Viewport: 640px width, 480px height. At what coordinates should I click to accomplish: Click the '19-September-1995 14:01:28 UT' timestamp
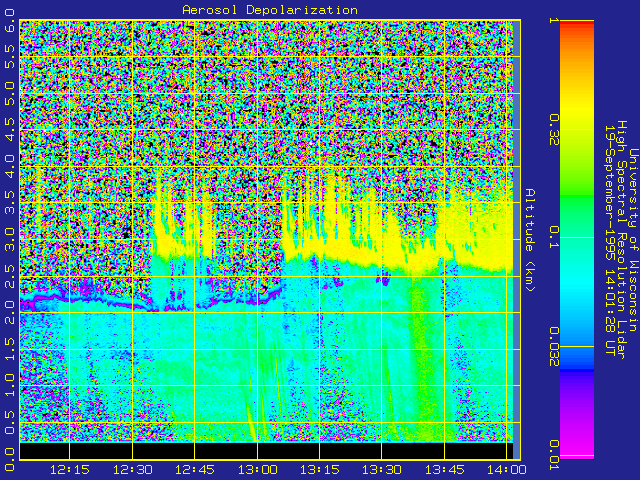[609, 240]
